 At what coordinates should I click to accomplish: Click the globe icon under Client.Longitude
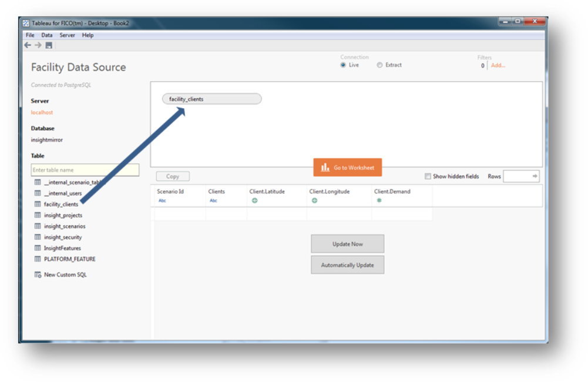click(x=315, y=200)
